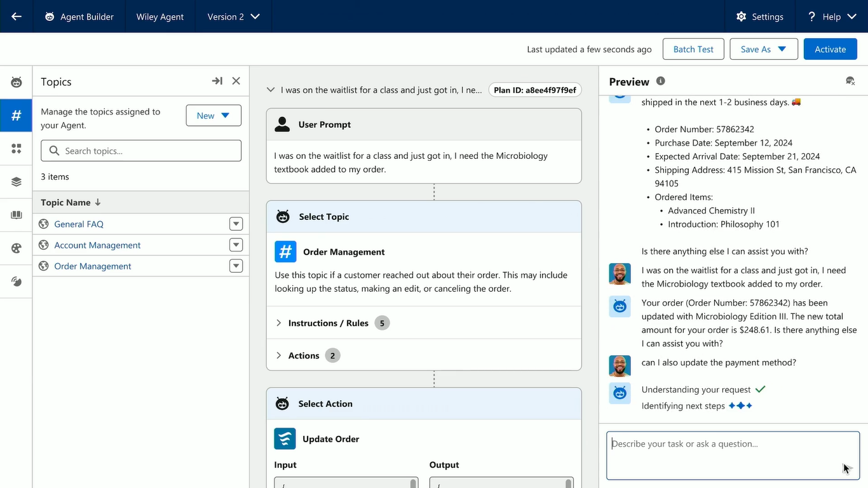
Task: Click the back arrow in top bar
Action: (x=17, y=17)
